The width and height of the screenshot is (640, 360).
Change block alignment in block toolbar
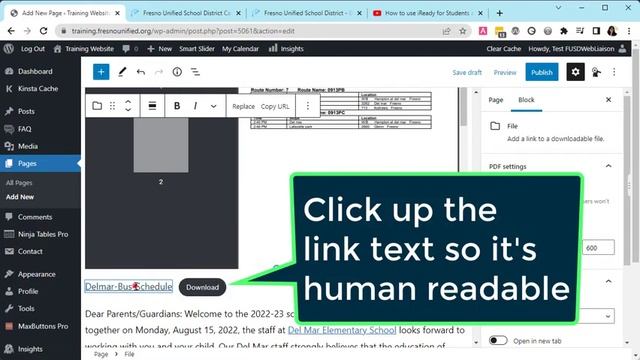click(x=152, y=106)
